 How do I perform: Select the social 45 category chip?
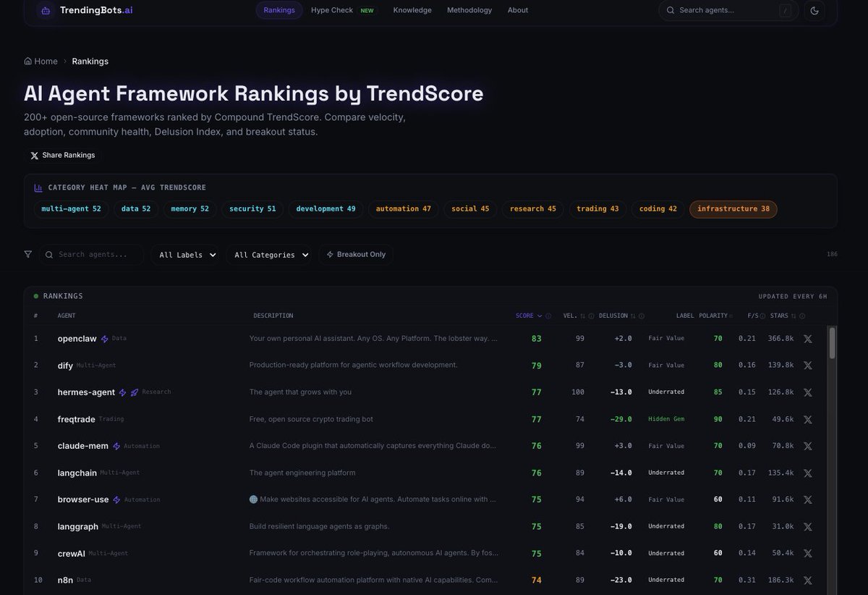click(x=470, y=209)
